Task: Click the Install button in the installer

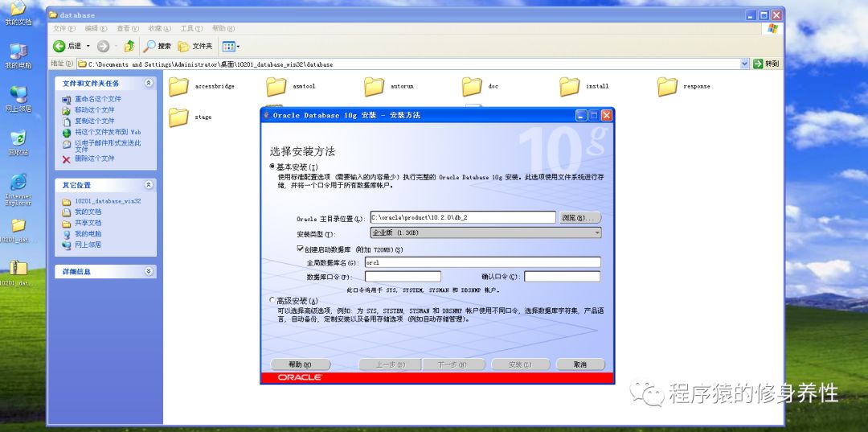Action: pyautogui.click(x=519, y=364)
